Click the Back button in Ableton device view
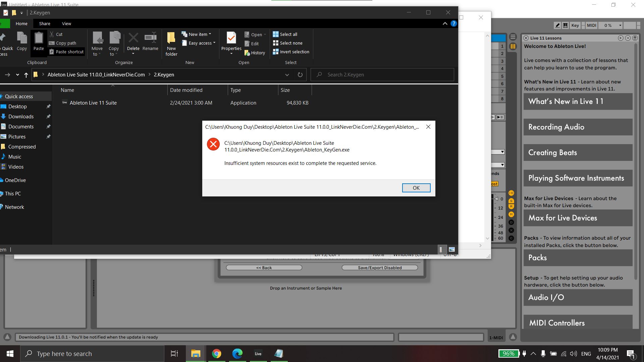The height and width of the screenshot is (362, 644). (264, 267)
